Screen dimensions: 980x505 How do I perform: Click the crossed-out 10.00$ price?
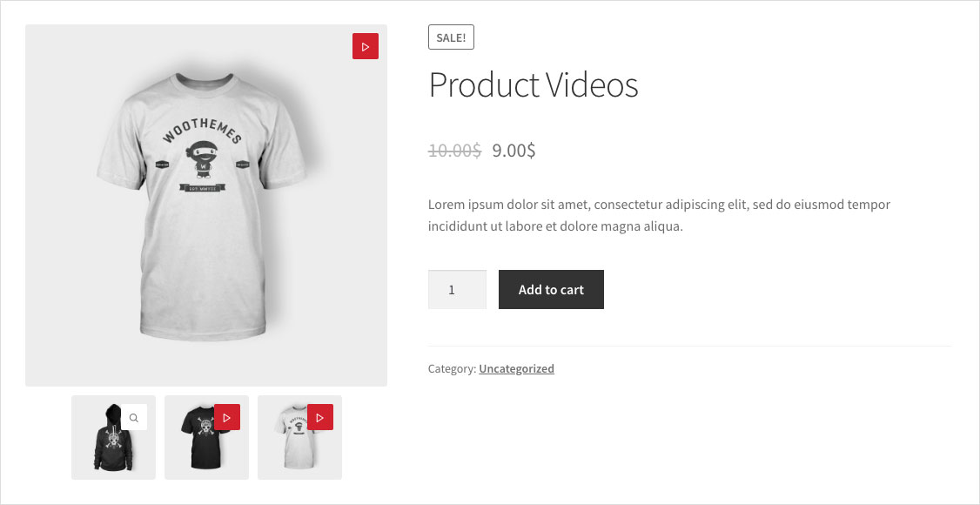pos(454,151)
